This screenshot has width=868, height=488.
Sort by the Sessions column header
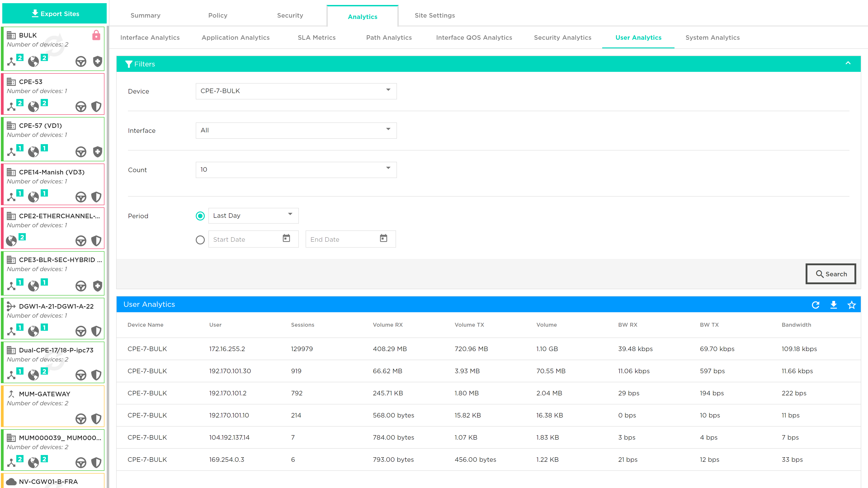pos(302,325)
